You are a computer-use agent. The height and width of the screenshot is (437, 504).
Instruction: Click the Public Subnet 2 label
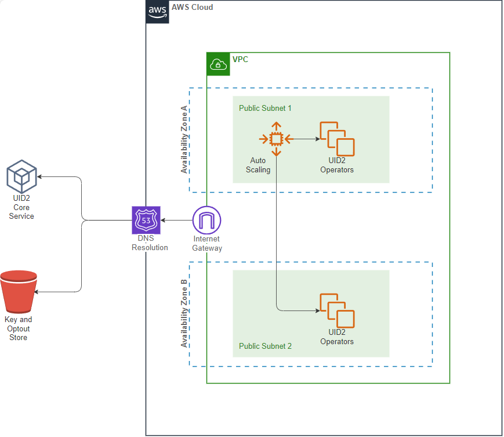pyautogui.click(x=264, y=346)
